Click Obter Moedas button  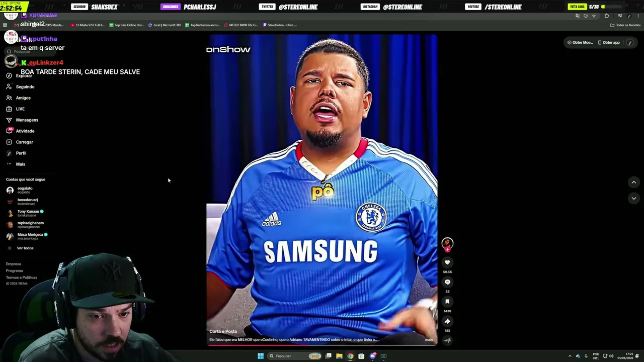coord(580,42)
